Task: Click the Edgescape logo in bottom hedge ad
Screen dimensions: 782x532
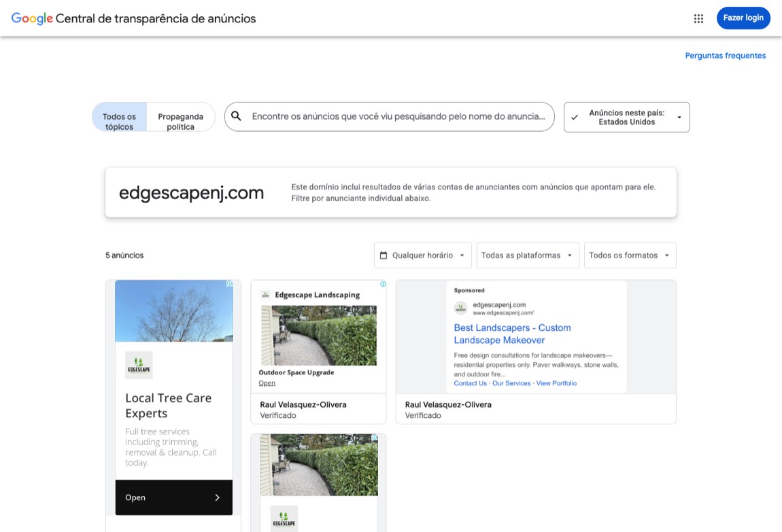Action: tap(284, 518)
